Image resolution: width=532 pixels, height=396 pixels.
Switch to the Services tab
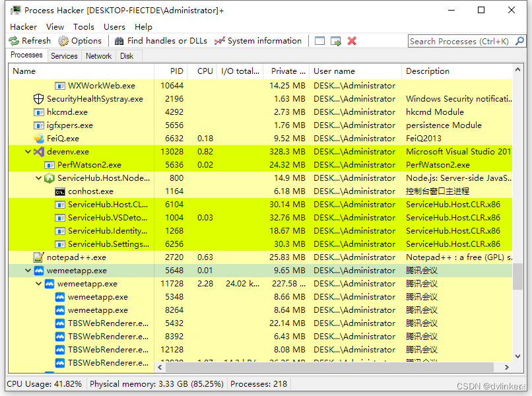tap(64, 56)
